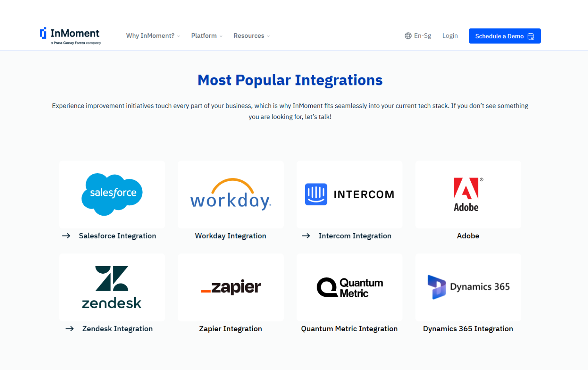Select the Zendesk logo card
Viewport: 588px width, 392px height.
112,287
